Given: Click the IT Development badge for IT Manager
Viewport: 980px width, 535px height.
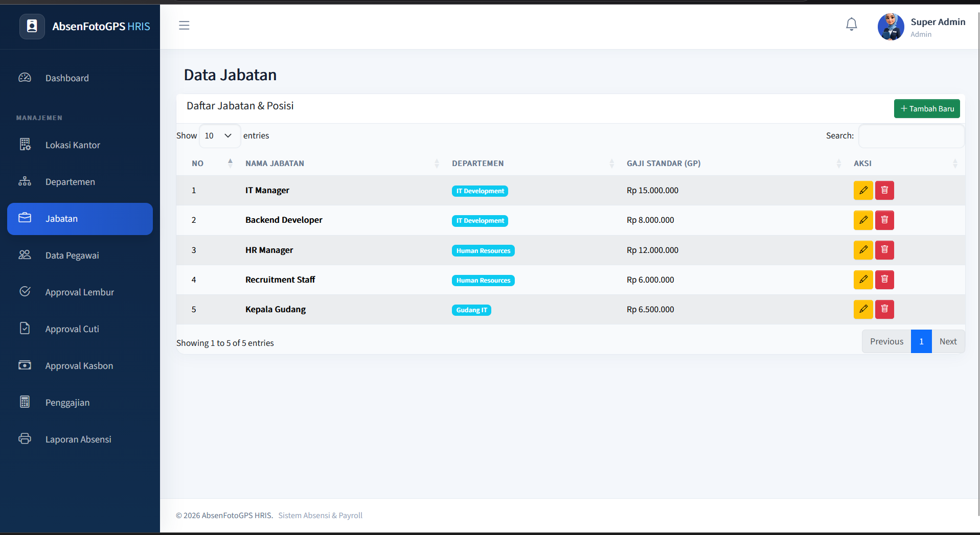Looking at the screenshot, I should point(480,191).
